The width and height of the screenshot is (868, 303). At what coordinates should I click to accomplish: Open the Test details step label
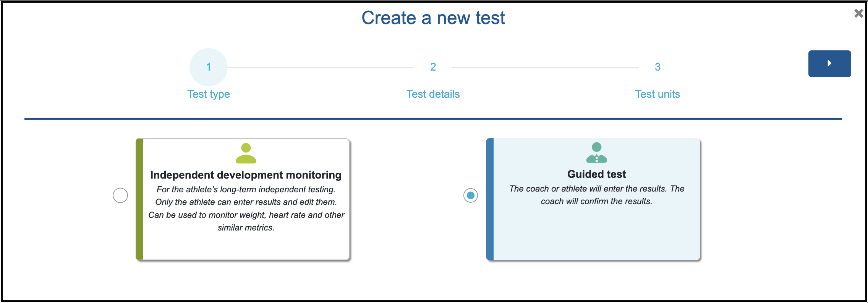pos(433,94)
